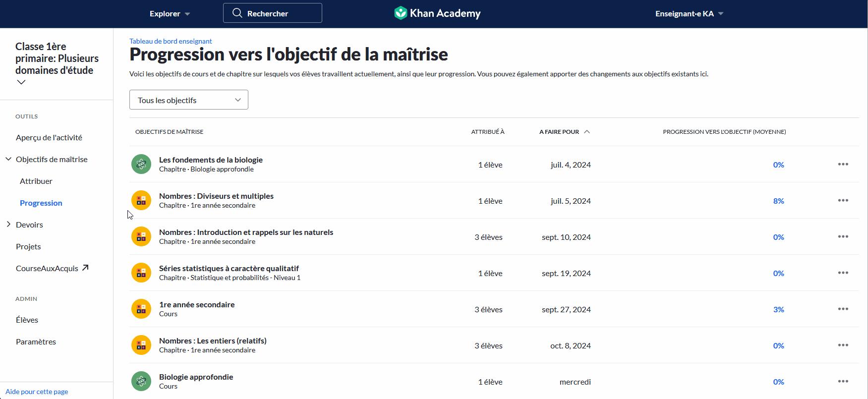Image resolution: width=868 pixels, height=399 pixels.
Task: Click the sept. 10, 2024 due date
Action: point(566,237)
